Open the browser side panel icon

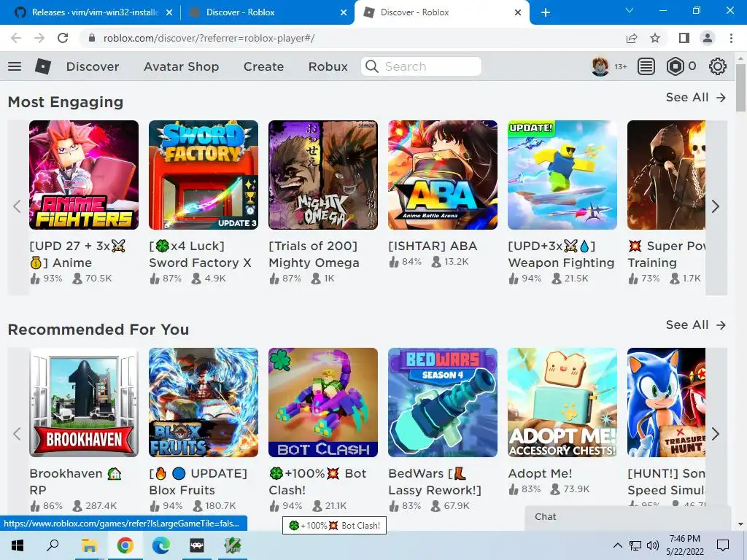pyautogui.click(x=684, y=38)
